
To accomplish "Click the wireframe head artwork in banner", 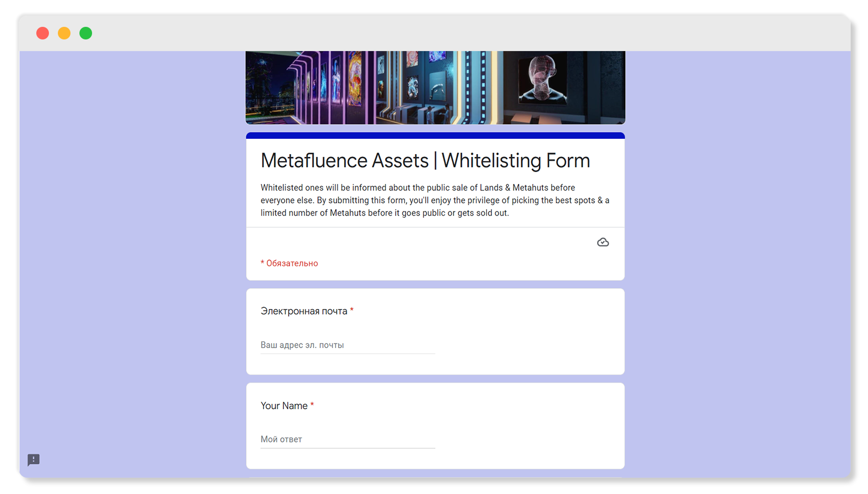I will coord(542,79).
